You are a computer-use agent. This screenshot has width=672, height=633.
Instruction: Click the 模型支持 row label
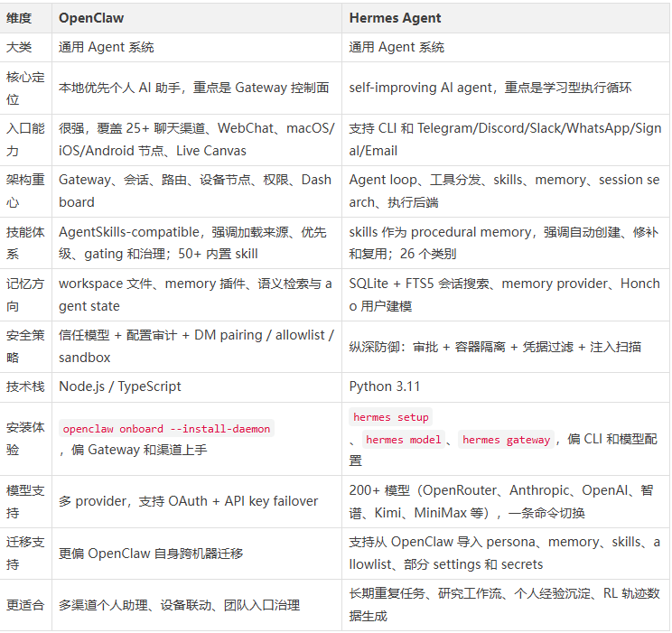click(x=25, y=501)
